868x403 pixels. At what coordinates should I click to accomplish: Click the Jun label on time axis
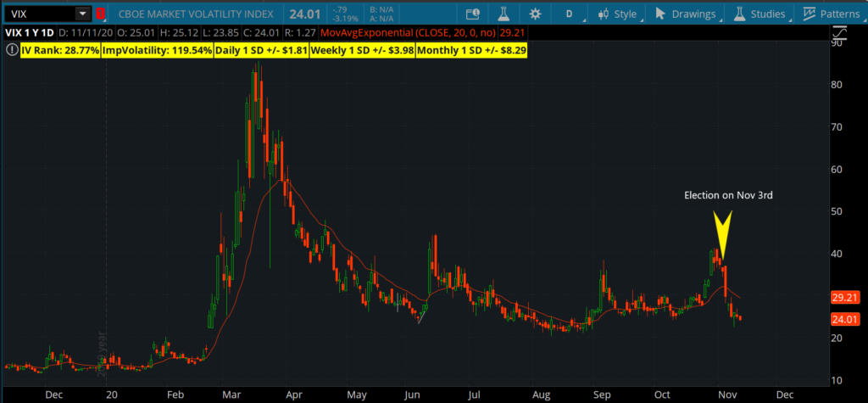[411, 395]
